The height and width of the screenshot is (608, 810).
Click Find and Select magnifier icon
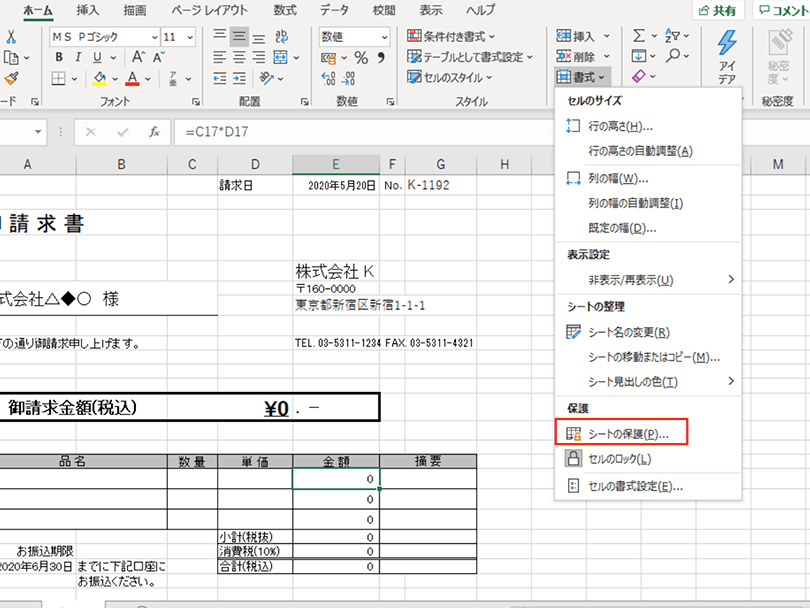pyautogui.click(x=673, y=55)
